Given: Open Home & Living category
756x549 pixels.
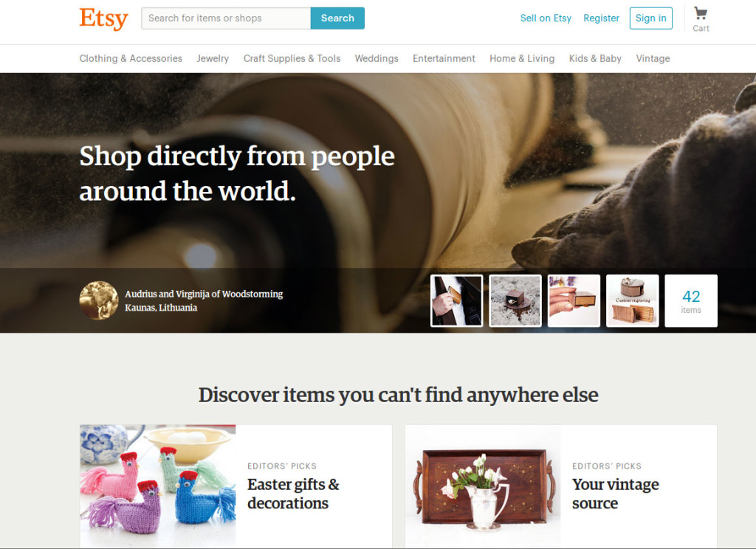Looking at the screenshot, I should [x=522, y=58].
